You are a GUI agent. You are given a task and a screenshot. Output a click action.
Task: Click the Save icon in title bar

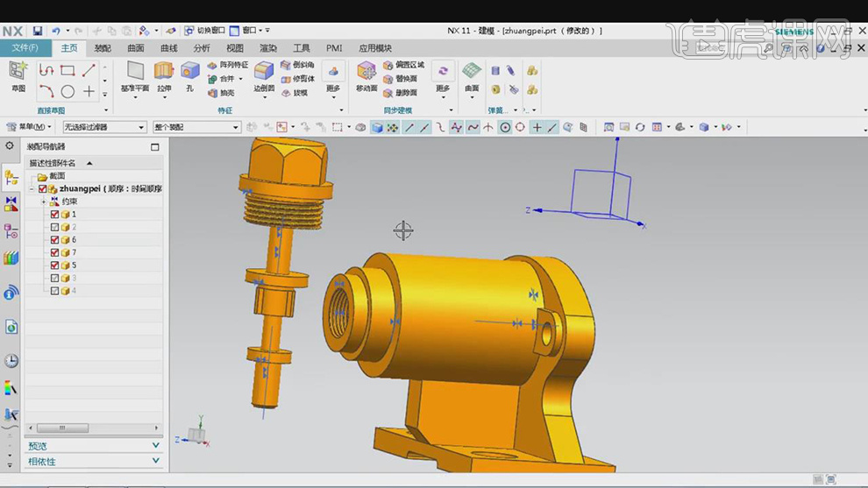pos(38,32)
